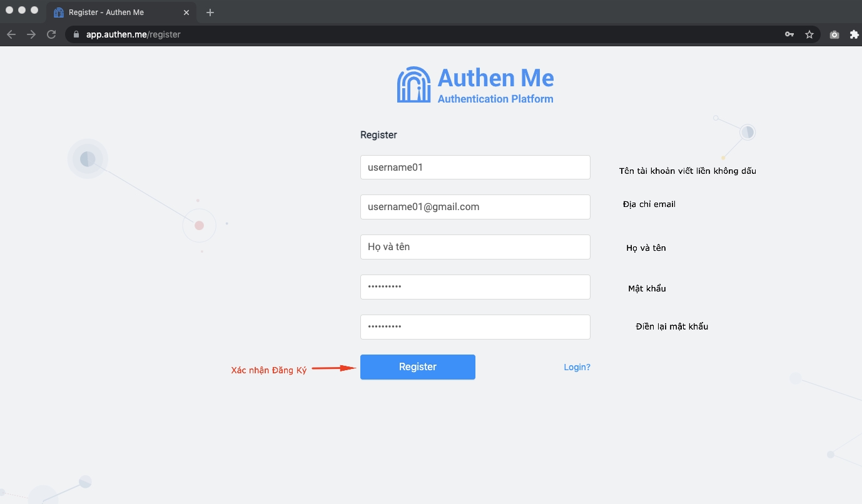Click the Authen Me fingerprint logo
The height and width of the screenshot is (504, 862).
pyautogui.click(x=413, y=85)
